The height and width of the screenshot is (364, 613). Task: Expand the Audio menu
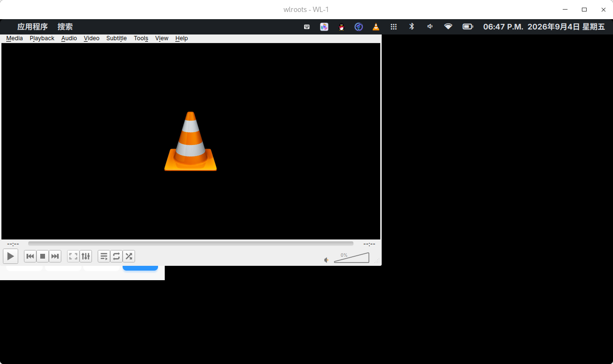pos(69,38)
